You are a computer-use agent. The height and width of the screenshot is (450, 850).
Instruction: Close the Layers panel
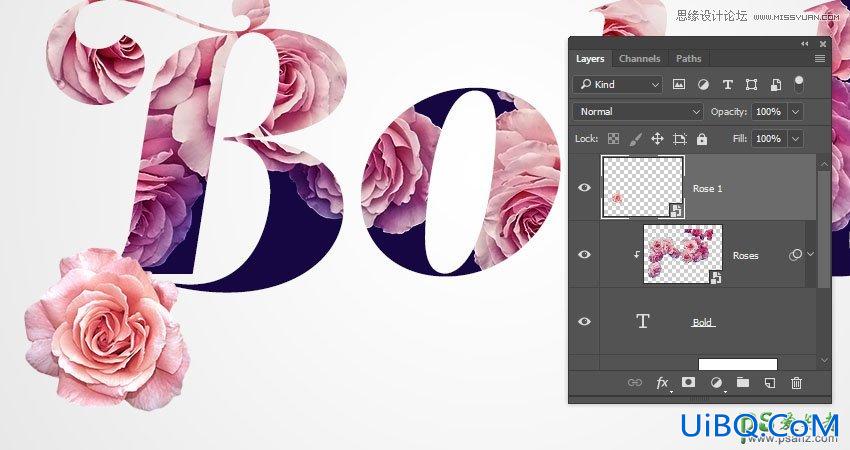tap(822, 43)
